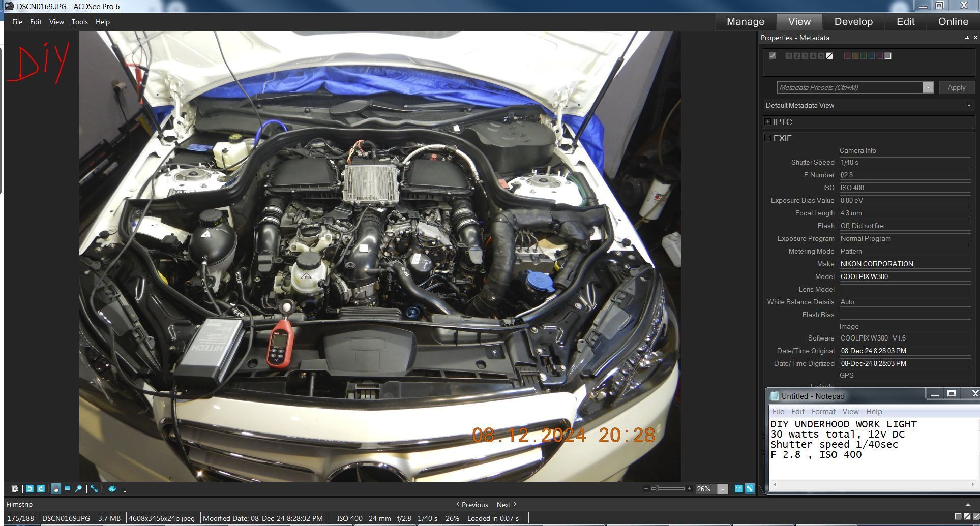This screenshot has width=980, height=526.
Task: Go to the Next image in the filmstrip
Action: pos(507,505)
